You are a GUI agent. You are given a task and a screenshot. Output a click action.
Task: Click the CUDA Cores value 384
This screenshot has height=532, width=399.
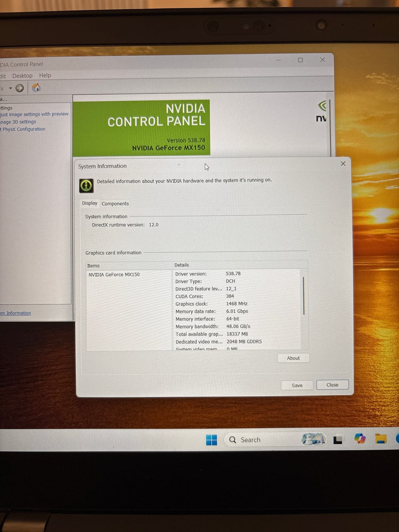230,296
